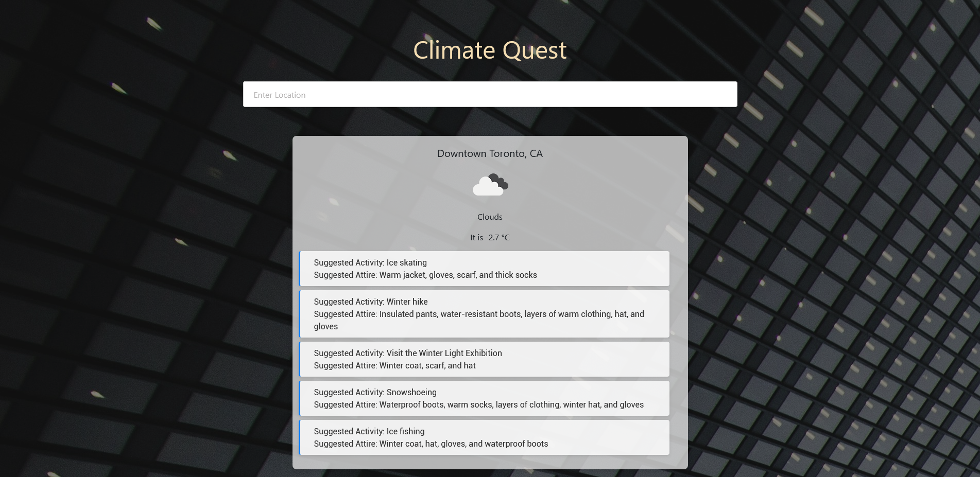Click the blue accent bar on Winter hike card
980x477 pixels.
(300, 314)
